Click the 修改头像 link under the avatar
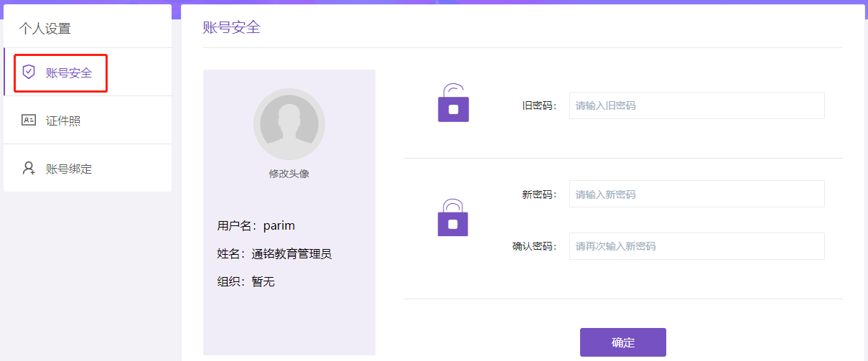Image resolution: width=868 pixels, height=361 pixels. click(x=289, y=174)
